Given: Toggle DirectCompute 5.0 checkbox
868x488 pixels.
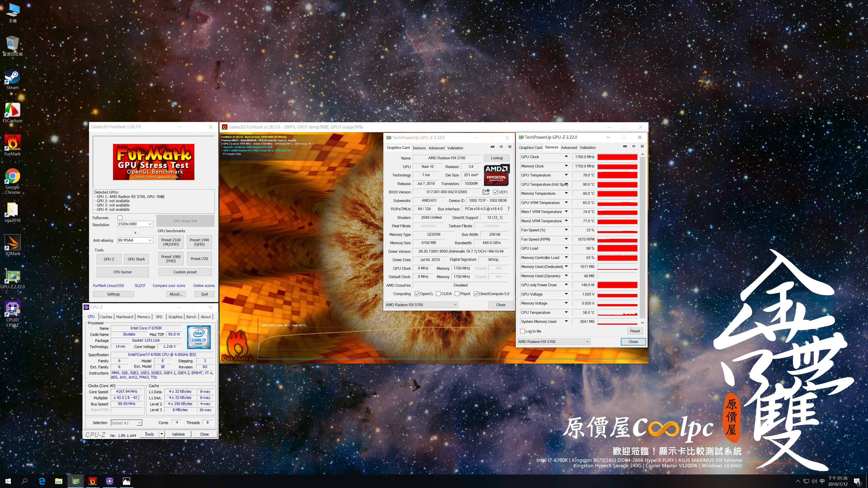Looking at the screenshot, I should (x=476, y=294).
